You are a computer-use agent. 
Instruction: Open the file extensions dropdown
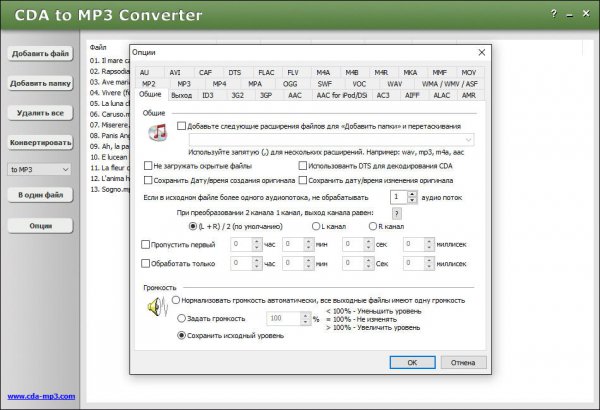click(468, 140)
